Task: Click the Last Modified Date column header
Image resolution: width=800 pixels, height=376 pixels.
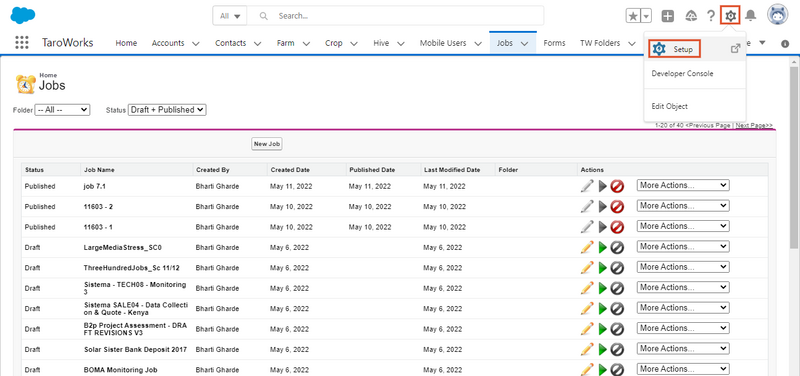Action: coord(452,170)
